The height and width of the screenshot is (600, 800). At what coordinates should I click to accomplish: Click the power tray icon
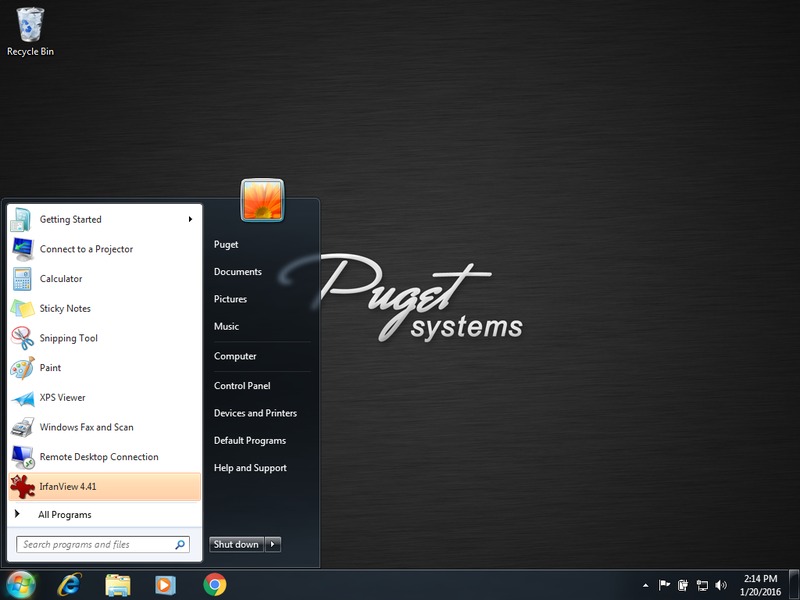click(x=683, y=585)
